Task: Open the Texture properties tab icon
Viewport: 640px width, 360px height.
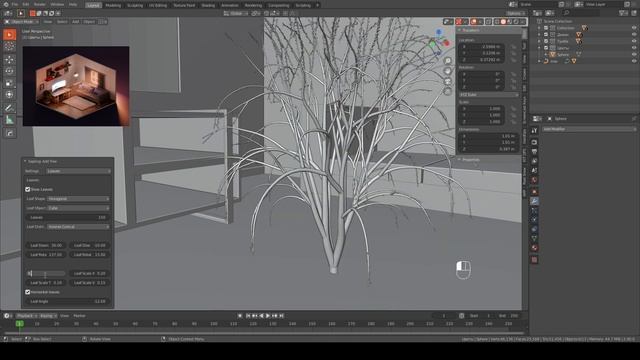Action: coord(534,260)
